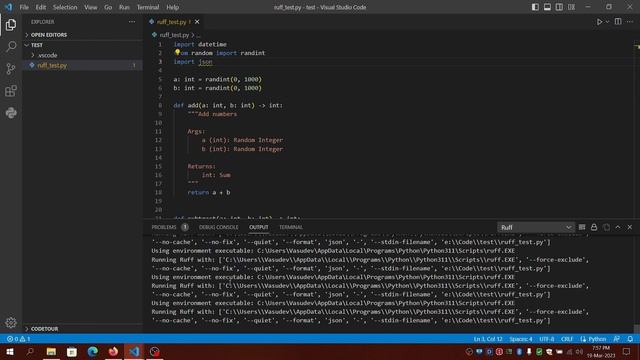Open Customize Layout icon

571,7
